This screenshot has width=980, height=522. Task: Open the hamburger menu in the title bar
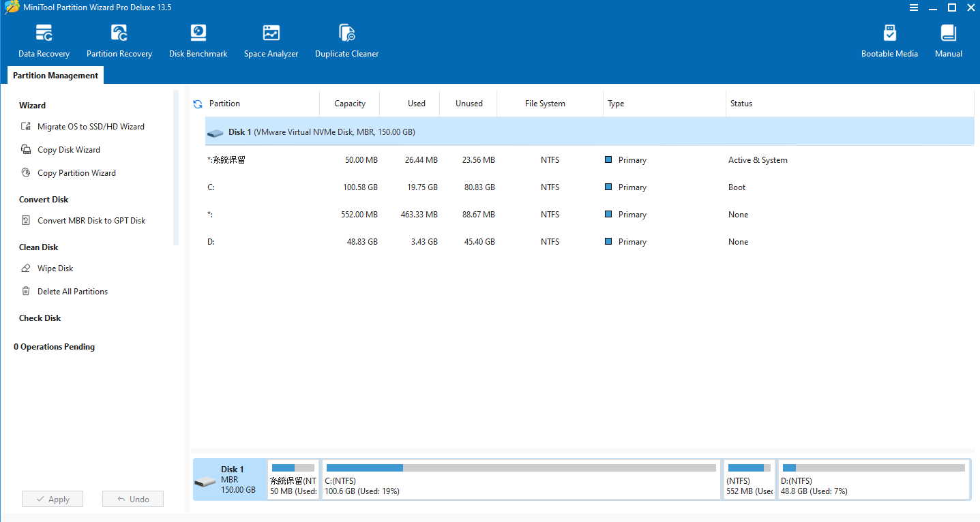click(913, 7)
